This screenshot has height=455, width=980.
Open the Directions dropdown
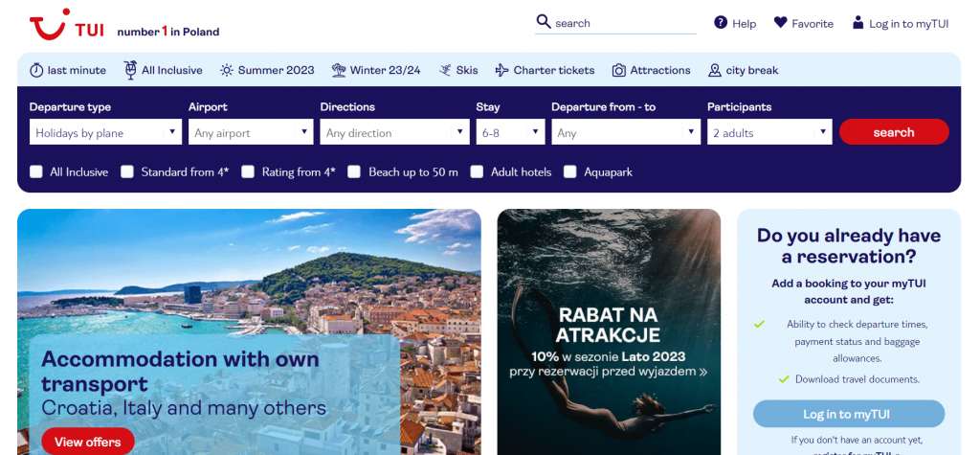pos(394,132)
